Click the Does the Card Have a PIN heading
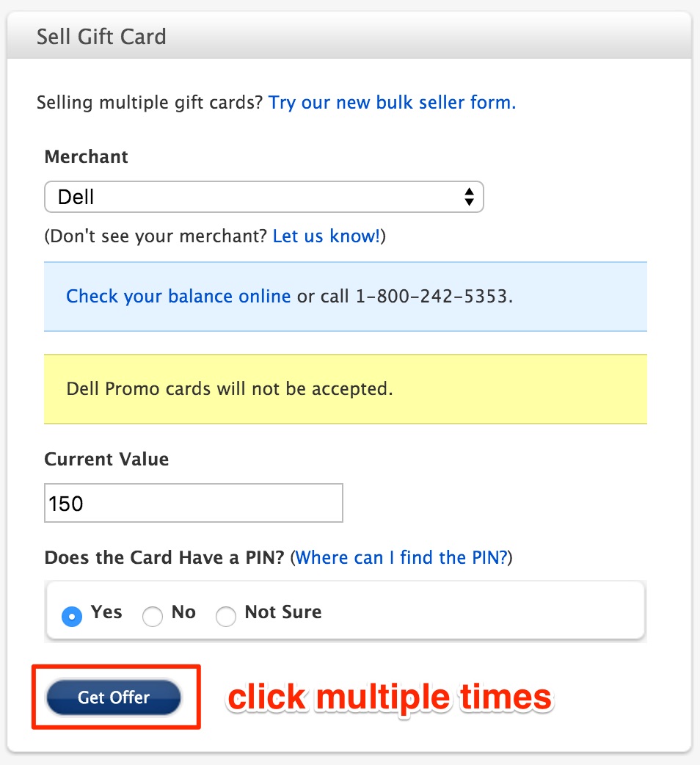The height and width of the screenshot is (765, 700). (169, 557)
